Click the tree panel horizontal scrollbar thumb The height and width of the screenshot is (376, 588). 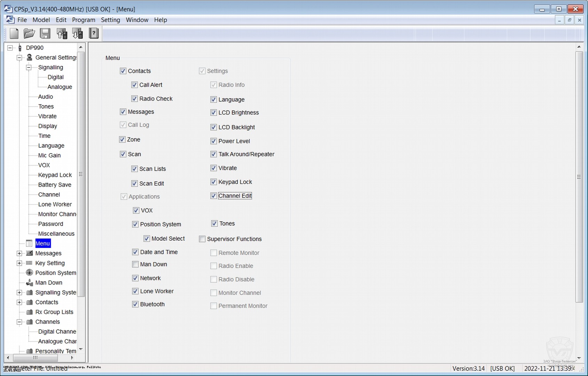pyautogui.click(x=35, y=358)
